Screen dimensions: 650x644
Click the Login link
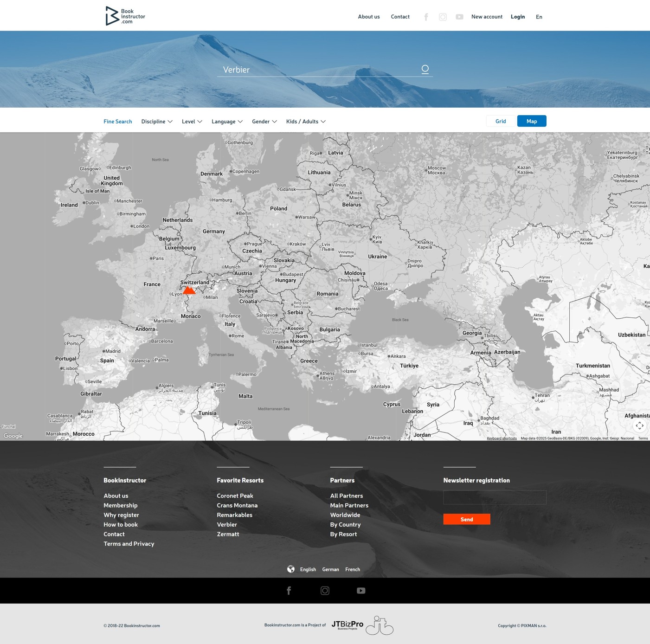click(x=517, y=17)
